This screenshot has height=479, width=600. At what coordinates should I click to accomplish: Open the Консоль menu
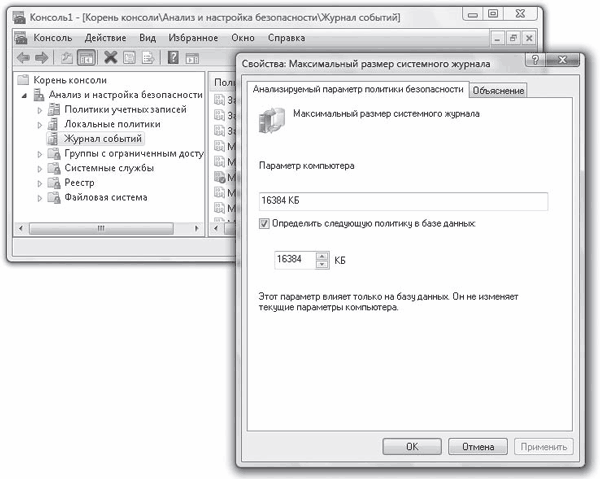(53, 38)
